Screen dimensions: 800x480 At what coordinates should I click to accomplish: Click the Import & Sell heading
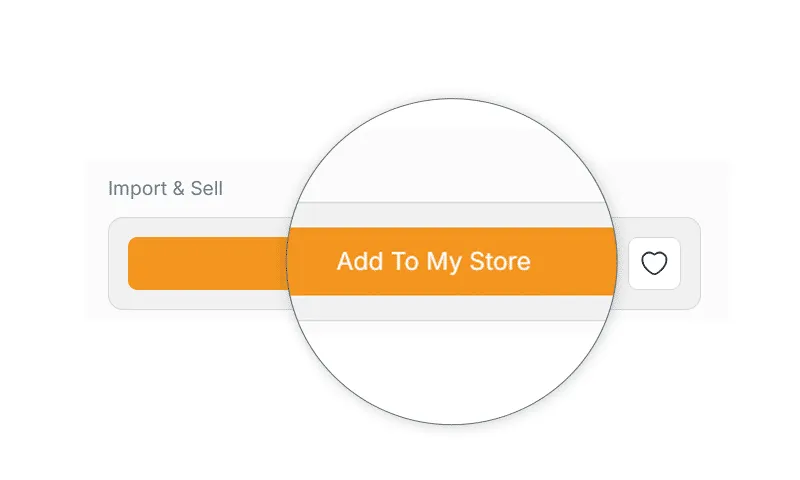(165, 188)
